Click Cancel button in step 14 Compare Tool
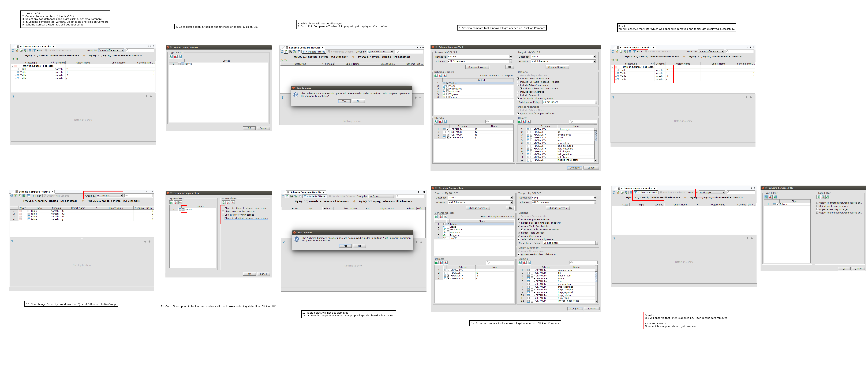Screen dimensions: 868x383 tap(592, 309)
